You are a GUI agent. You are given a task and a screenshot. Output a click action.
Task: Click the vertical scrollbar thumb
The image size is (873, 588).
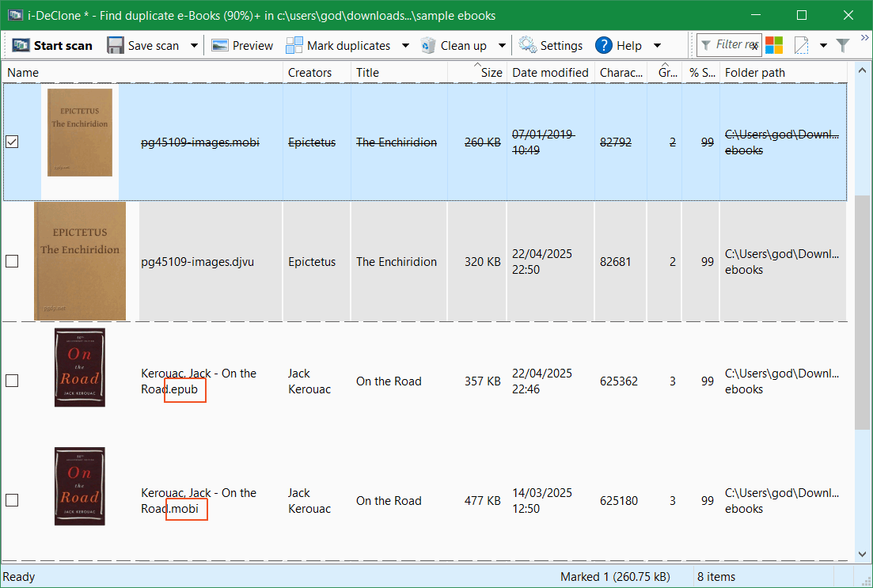(862, 312)
